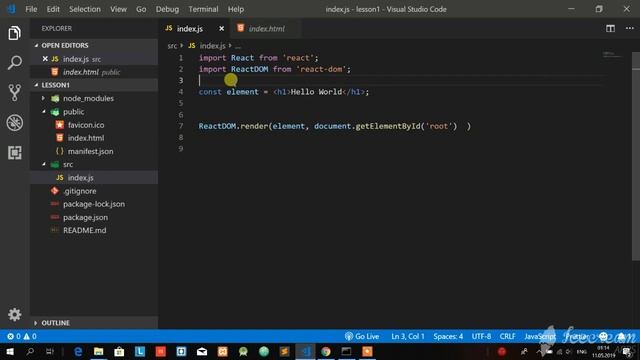Screen dimensions: 640x360
Task: Launch Microsoft Edge from taskbar
Action: coord(78,351)
